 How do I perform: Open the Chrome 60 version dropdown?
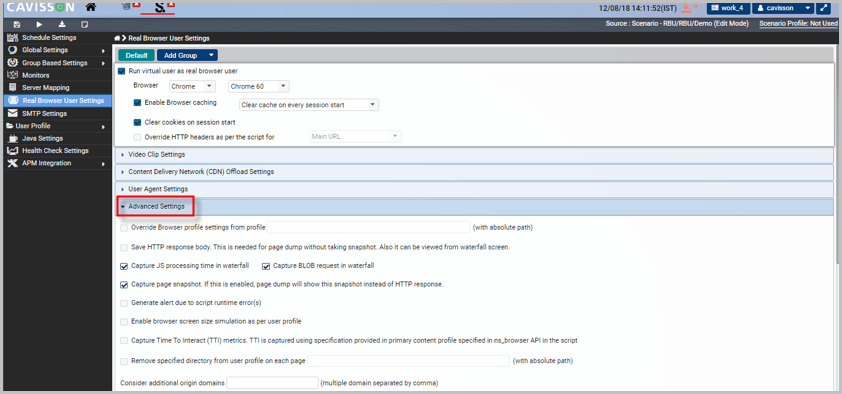coord(259,86)
